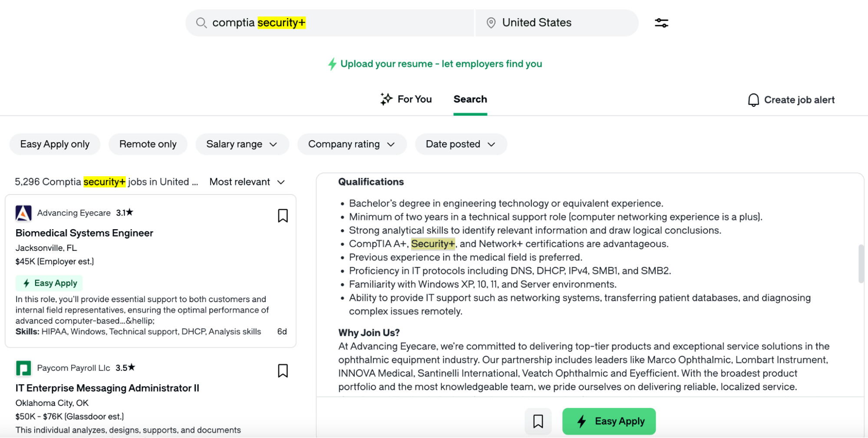Click the $50K - $76K (Glassdoor est.) salary
868x438 pixels.
[x=69, y=416]
